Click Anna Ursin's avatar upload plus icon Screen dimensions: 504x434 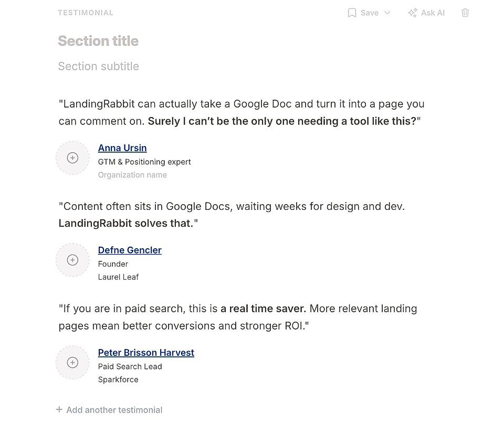[x=72, y=157]
